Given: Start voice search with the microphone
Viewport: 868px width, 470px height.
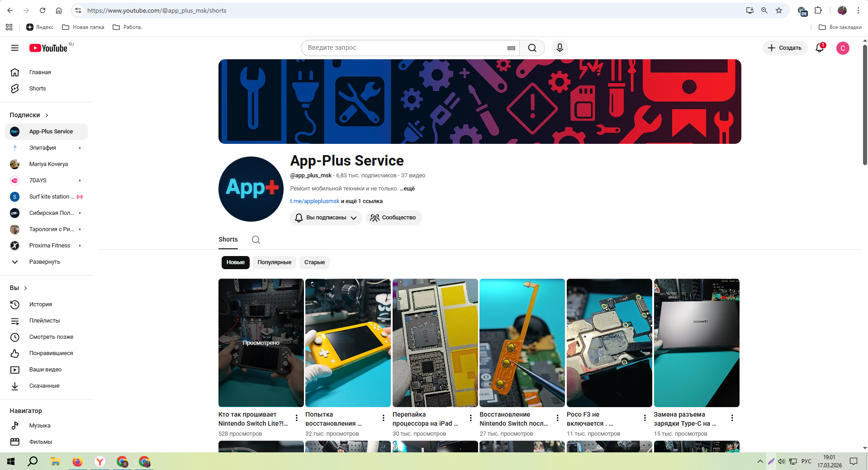Looking at the screenshot, I should [x=560, y=48].
